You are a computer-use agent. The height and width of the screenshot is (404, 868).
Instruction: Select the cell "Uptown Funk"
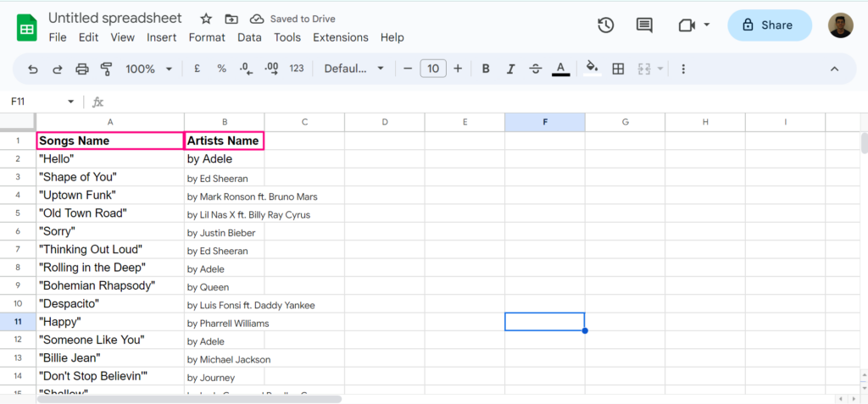click(110, 196)
